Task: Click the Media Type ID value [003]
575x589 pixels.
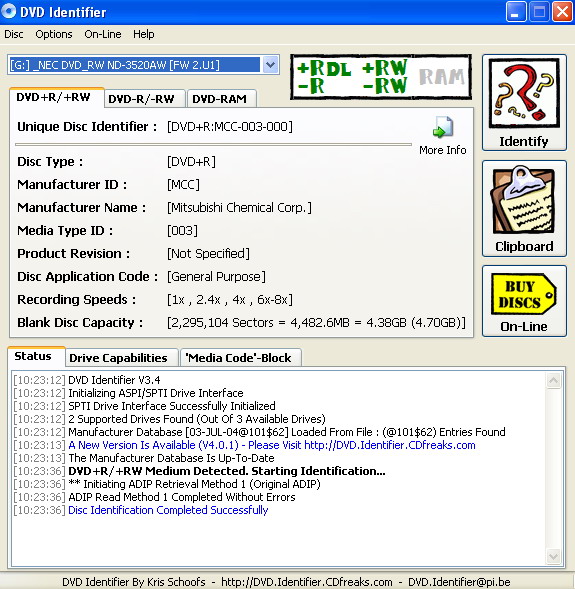Action: [183, 231]
